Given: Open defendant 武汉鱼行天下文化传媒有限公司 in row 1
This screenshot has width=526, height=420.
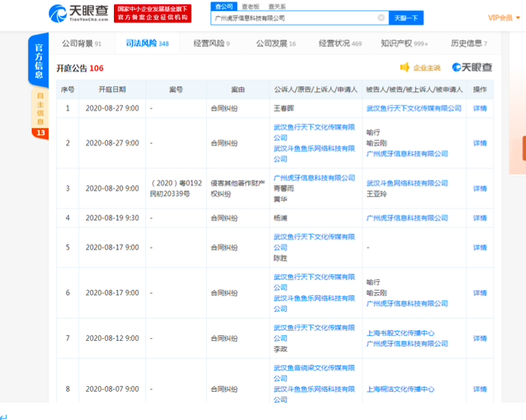Looking at the screenshot, I should point(414,108).
